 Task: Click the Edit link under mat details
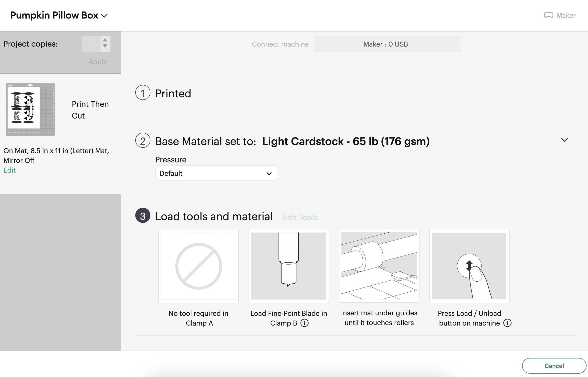9,170
